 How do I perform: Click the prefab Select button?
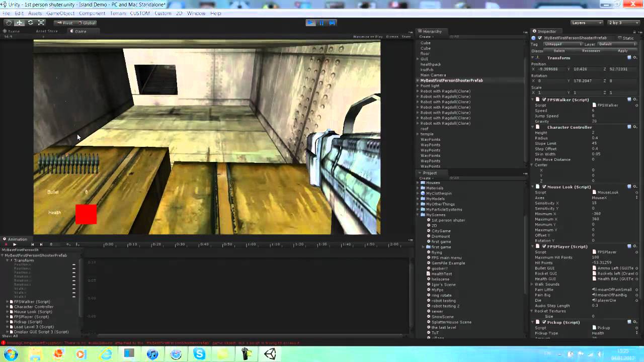click(559, 51)
